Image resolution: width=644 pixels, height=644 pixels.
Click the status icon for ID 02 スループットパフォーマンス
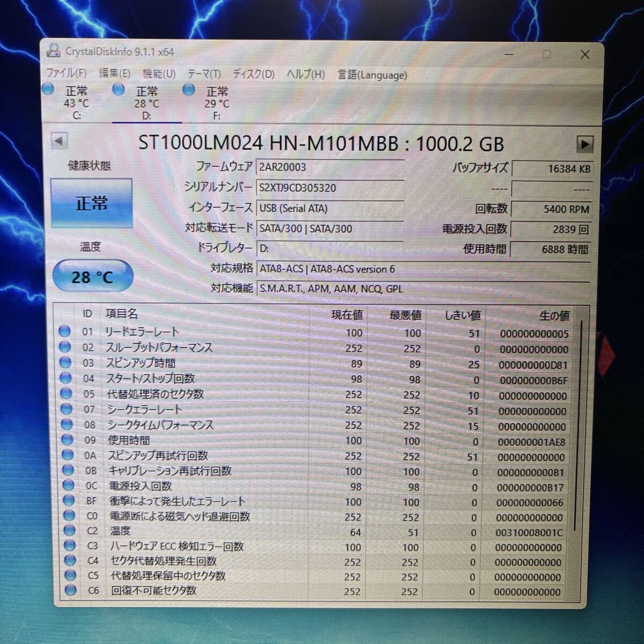coord(65,347)
